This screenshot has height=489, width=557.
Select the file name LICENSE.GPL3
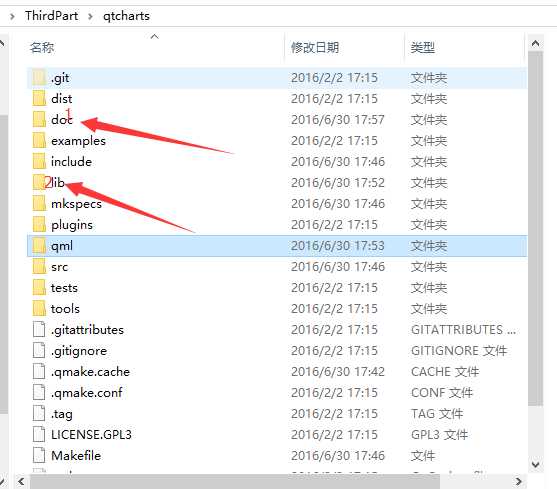point(91,434)
